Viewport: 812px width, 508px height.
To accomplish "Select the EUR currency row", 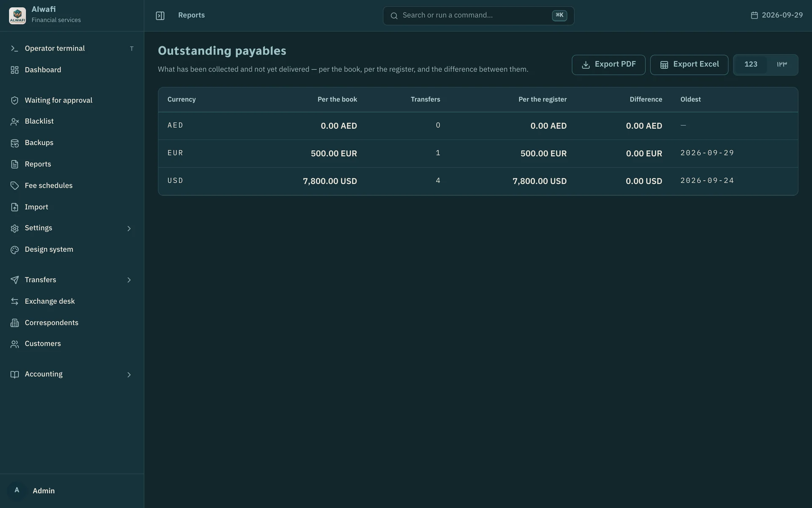I will [478, 153].
